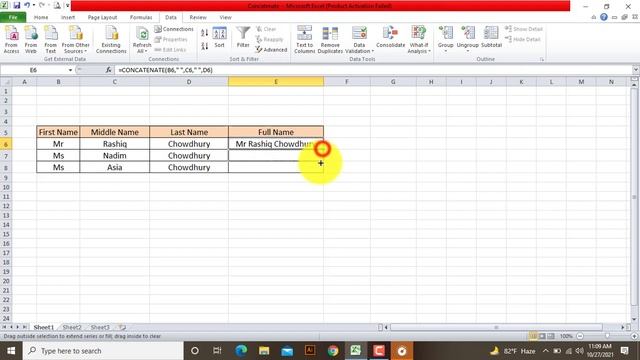Switch to the Page Layout tab
Viewport: 640px width, 360px height.
coord(102,17)
